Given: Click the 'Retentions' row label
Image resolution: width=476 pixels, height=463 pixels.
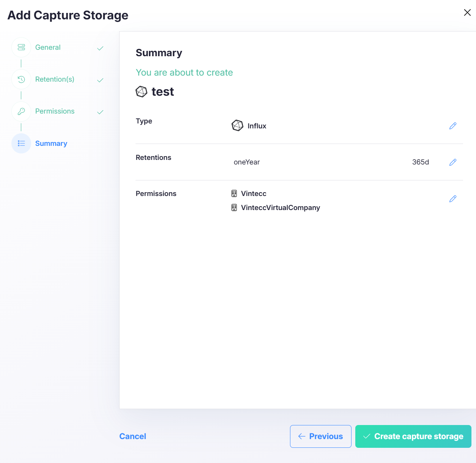Looking at the screenshot, I should (153, 158).
